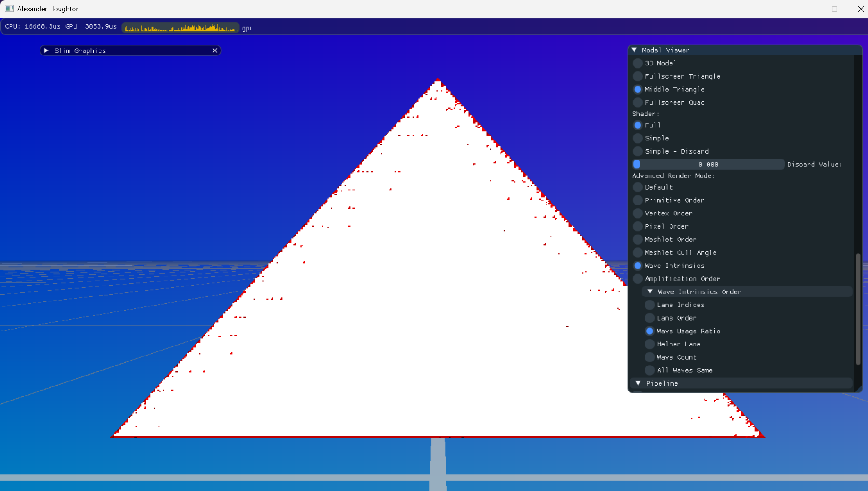The width and height of the screenshot is (868, 491).
Task: Click the GPU timing graph
Action: click(x=180, y=28)
